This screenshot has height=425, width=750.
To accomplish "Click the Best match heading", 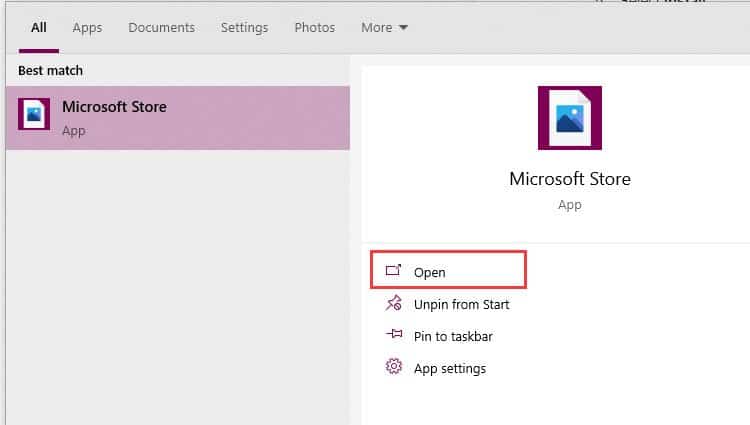I will (x=50, y=70).
